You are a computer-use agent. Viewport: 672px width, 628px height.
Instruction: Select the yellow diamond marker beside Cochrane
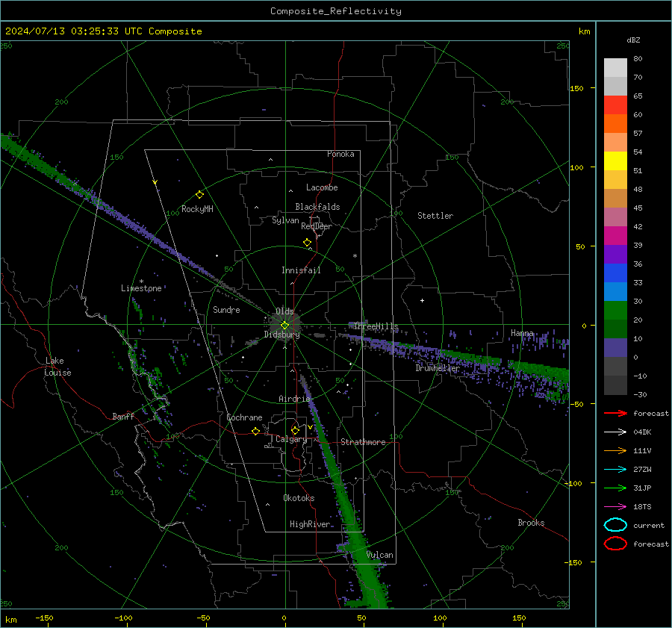click(x=255, y=432)
